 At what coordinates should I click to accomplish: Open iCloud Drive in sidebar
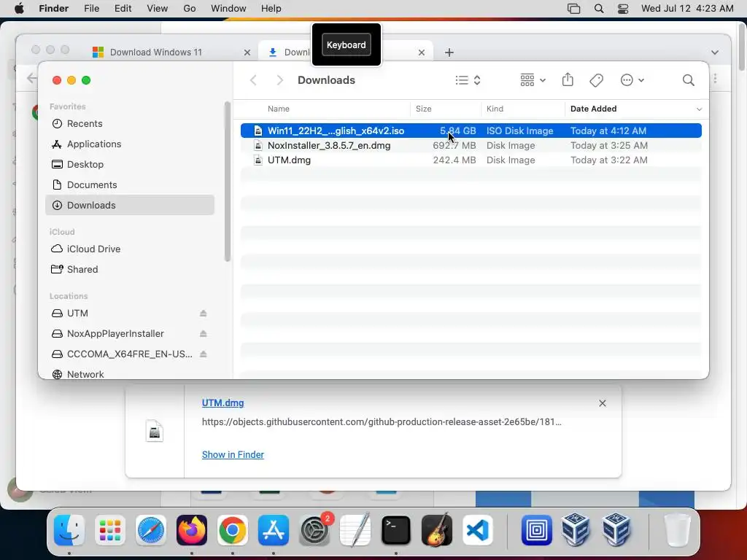tap(130, 249)
